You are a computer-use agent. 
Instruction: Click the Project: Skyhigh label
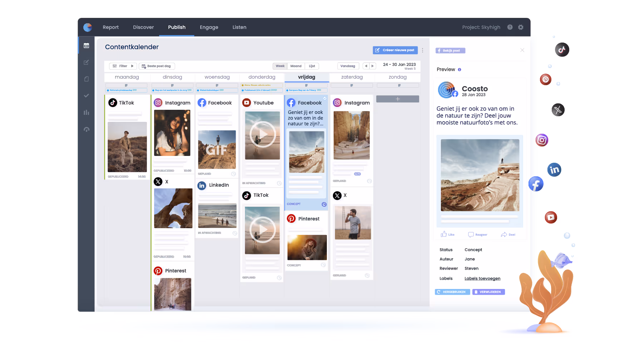481,27
